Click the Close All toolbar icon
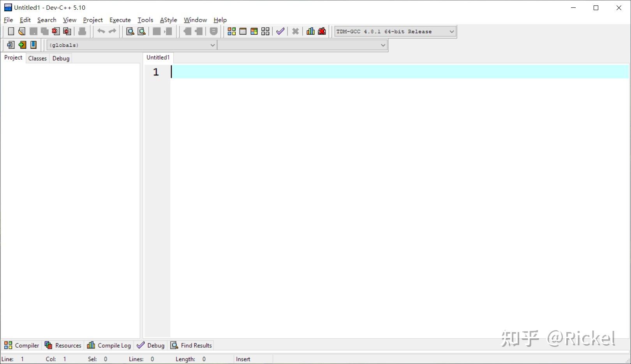 click(67, 32)
